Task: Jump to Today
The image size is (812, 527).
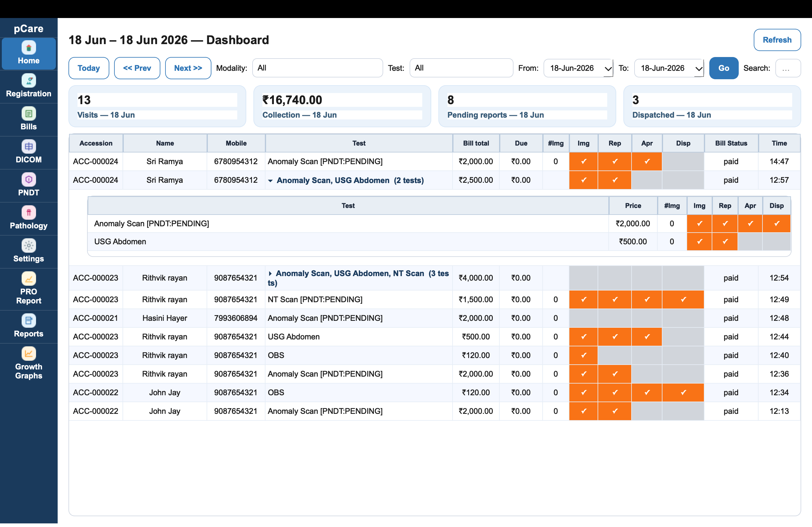Action: 89,68
